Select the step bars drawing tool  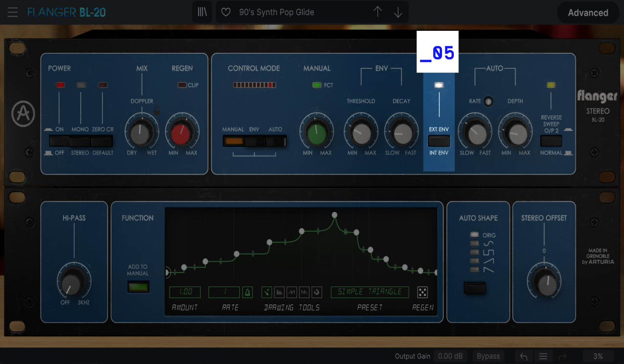click(279, 292)
